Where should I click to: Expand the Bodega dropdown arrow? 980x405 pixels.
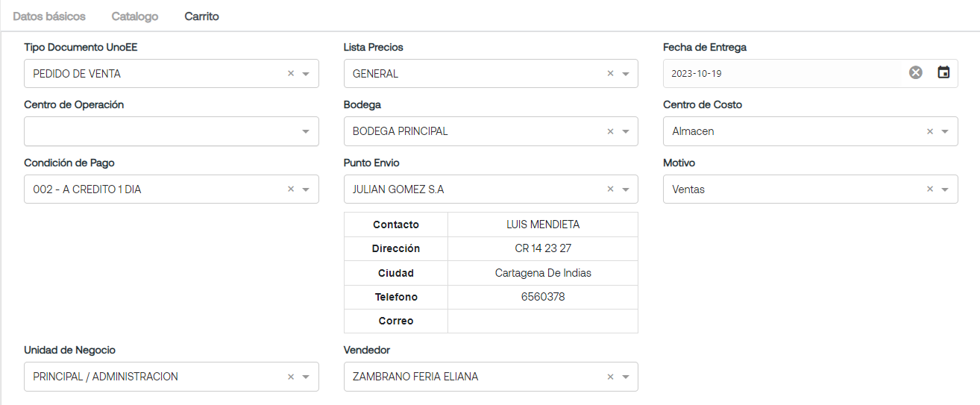tap(625, 132)
